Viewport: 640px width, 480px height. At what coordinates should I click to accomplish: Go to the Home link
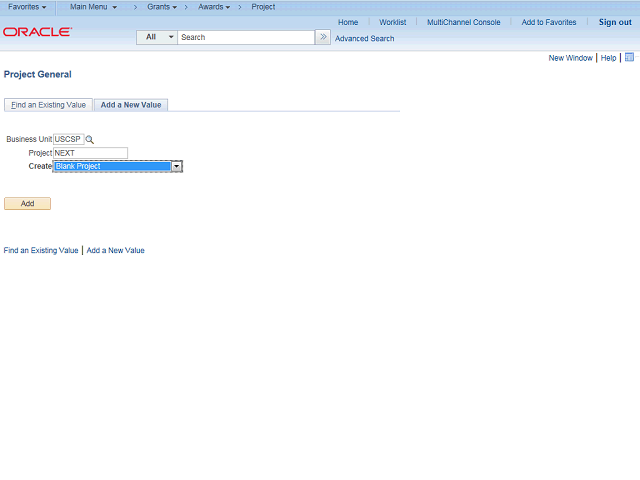tap(348, 22)
